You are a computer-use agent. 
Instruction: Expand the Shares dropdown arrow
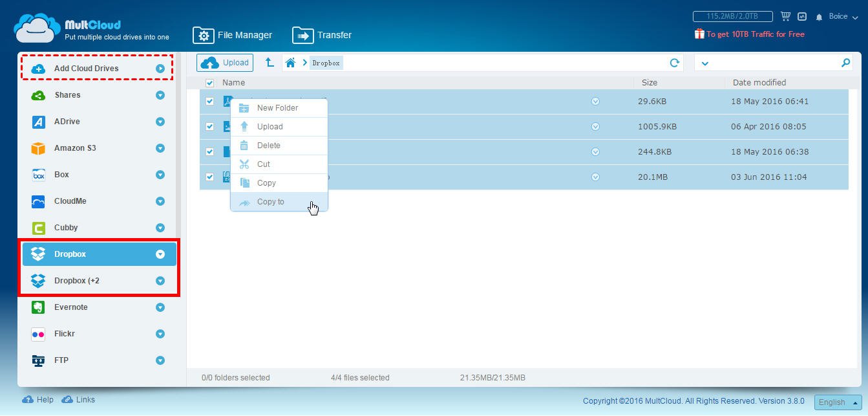click(x=160, y=95)
